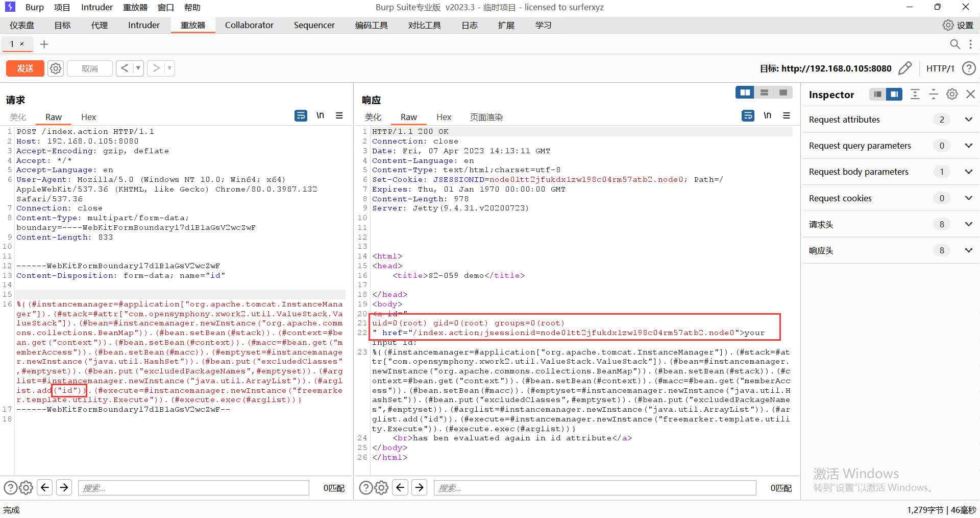Toggle request word wrap icon
This screenshot has width=980, height=518.
[x=301, y=115]
